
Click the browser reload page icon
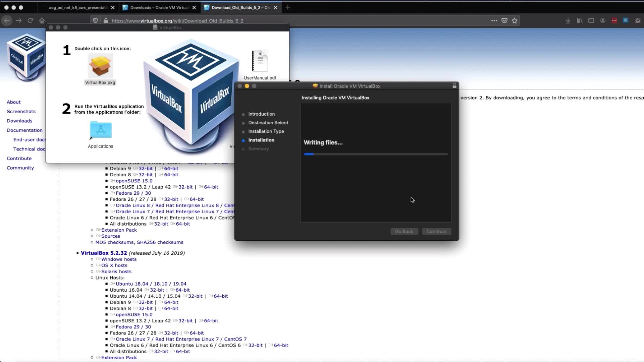click(x=30, y=21)
